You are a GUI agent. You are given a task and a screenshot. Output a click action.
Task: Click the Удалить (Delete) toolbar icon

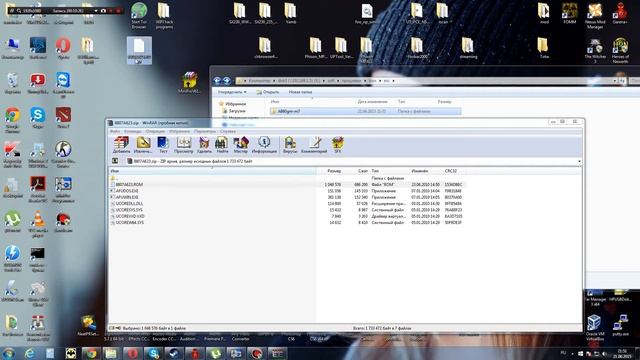204,145
